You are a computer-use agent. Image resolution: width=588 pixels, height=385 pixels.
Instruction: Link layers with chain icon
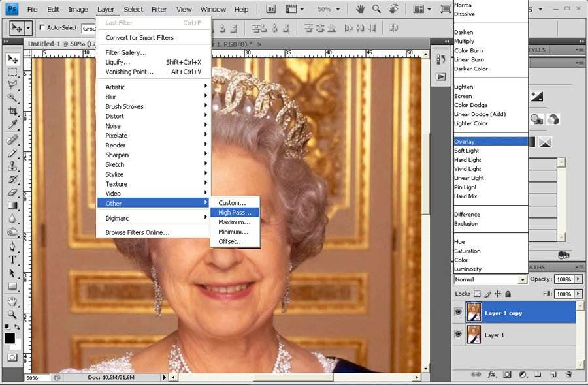pos(476,374)
